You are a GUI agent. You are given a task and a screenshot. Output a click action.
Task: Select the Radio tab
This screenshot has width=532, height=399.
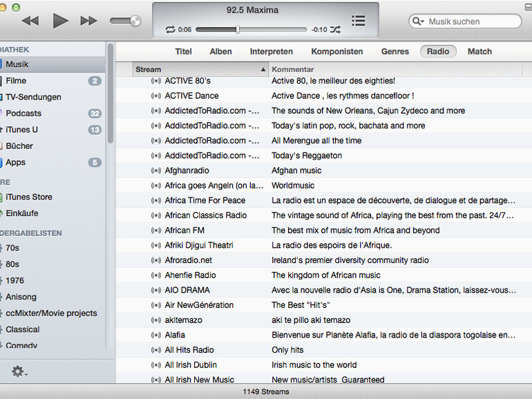438,51
